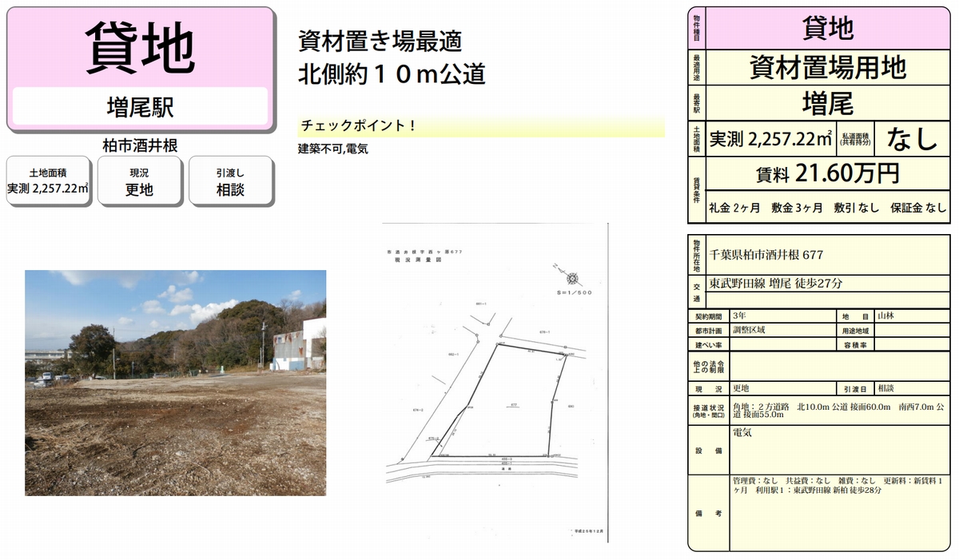Click the large pink 貸地 banner above 増尾駅
959x560 pixels.
click(140, 46)
